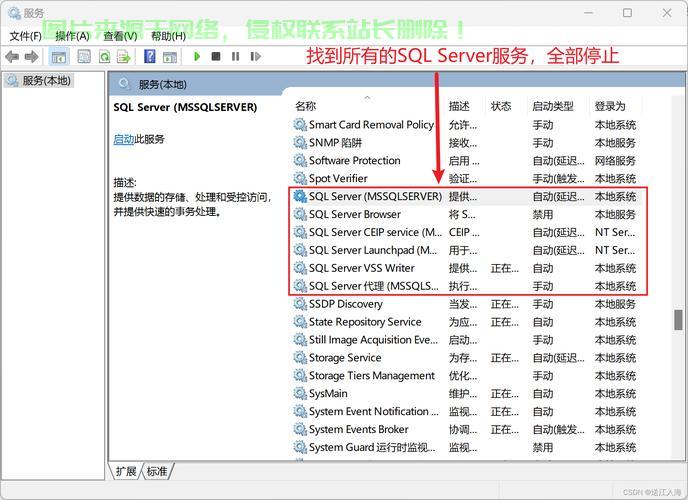Select System Guard 运行时监视 service row
The width and height of the screenshot is (688, 500).
click(465, 447)
